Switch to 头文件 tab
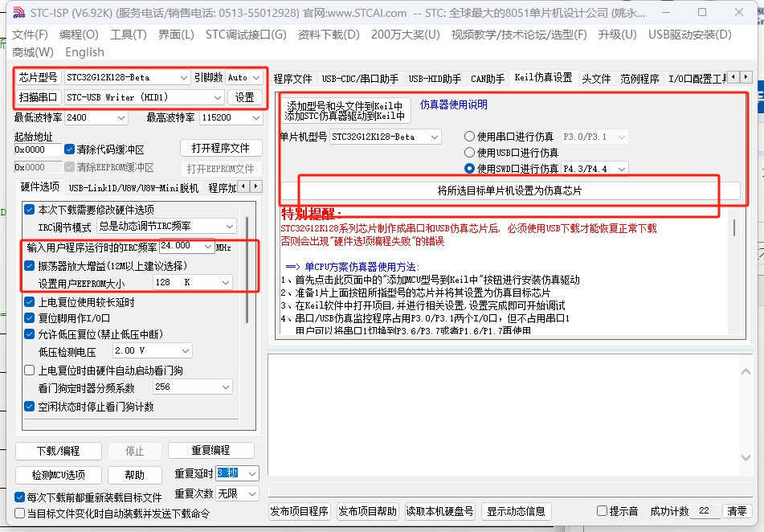This screenshot has width=764, height=532. point(596,79)
